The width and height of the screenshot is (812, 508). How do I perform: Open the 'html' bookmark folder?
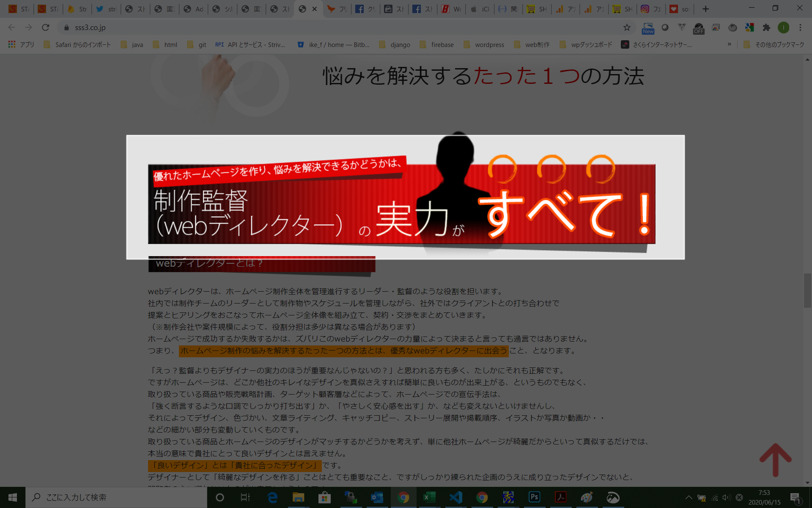tap(165, 44)
